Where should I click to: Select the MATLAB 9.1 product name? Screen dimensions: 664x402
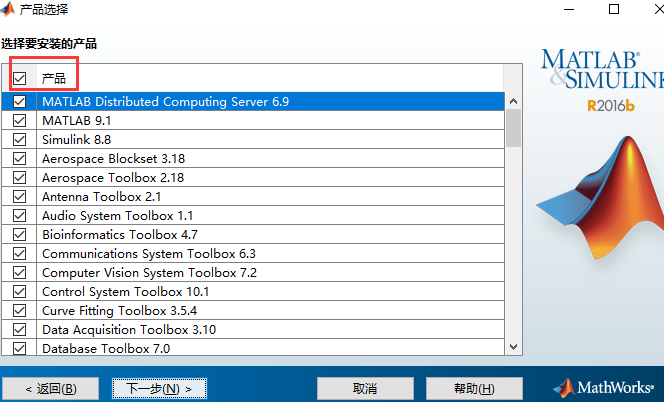click(77, 121)
